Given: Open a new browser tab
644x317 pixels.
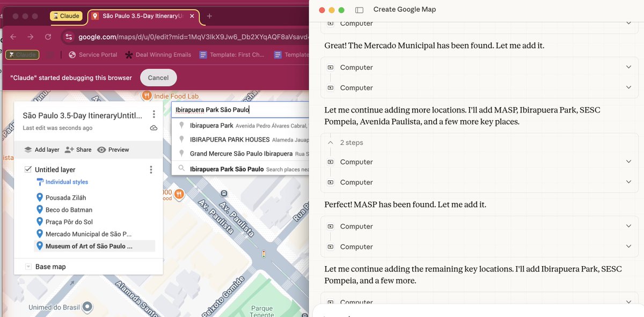Looking at the screenshot, I should [x=209, y=16].
